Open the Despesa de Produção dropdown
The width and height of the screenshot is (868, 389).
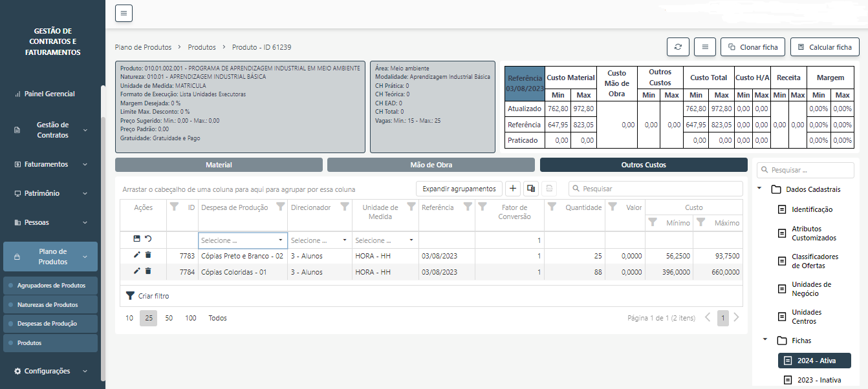[281, 240]
